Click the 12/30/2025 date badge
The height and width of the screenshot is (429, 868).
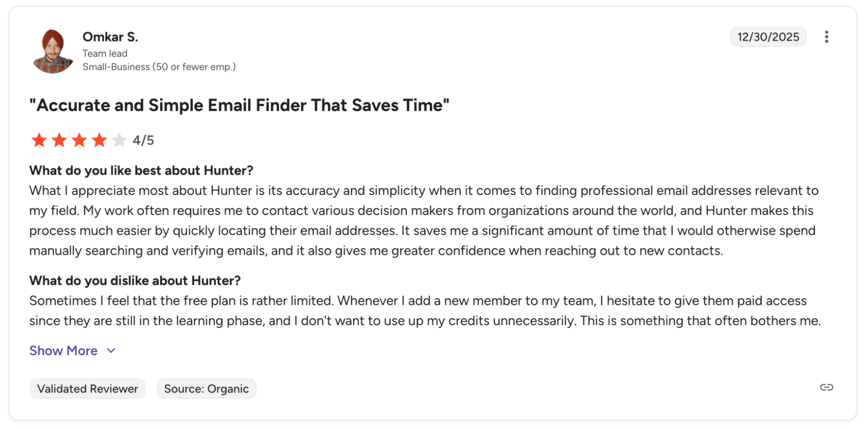click(x=768, y=37)
